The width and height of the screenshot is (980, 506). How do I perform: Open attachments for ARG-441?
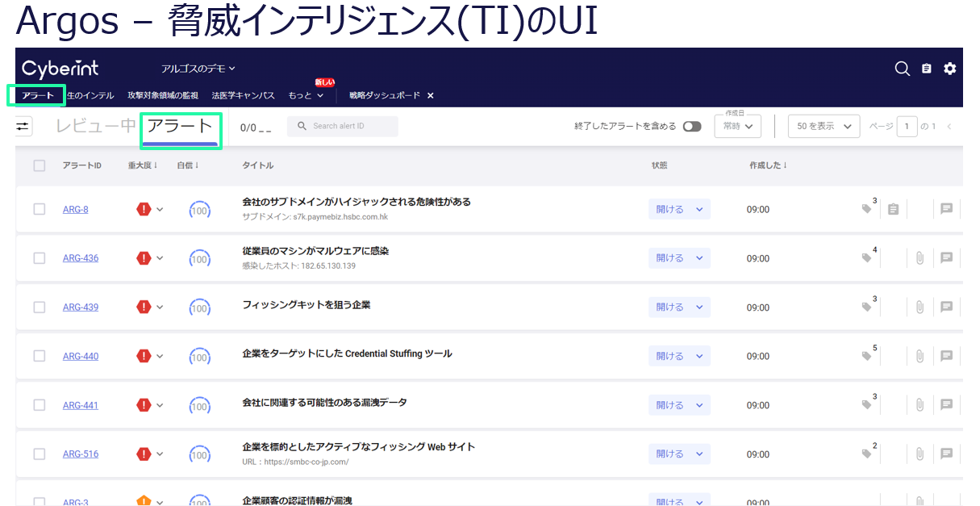click(x=920, y=404)
